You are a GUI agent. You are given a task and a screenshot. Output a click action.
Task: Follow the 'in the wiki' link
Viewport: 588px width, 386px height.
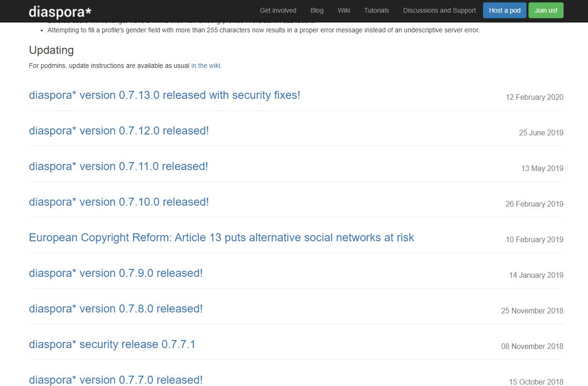[x=206, y=66]
